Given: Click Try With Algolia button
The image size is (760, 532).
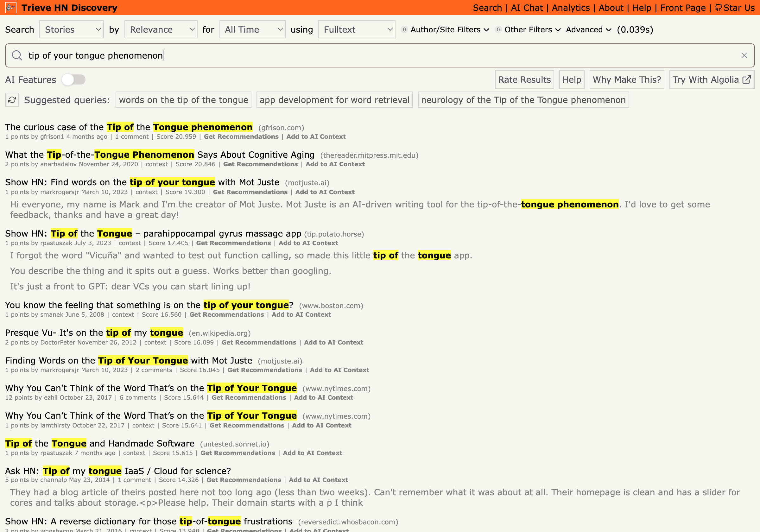Looking at the screenshot, I should pos(712,79).
